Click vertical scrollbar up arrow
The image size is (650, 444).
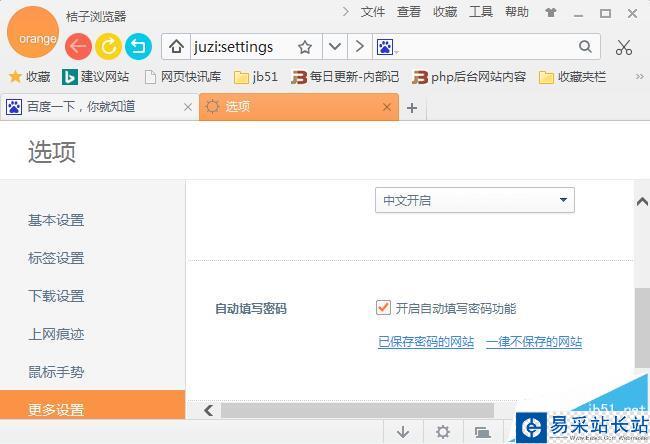click(x=642, y=202)
